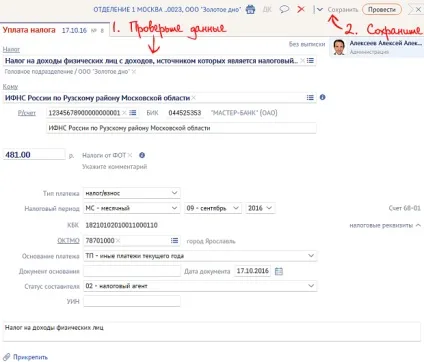The image size is (424, 362).
Task: Click the Прикрепить attach link
Action: pos(30,357)
